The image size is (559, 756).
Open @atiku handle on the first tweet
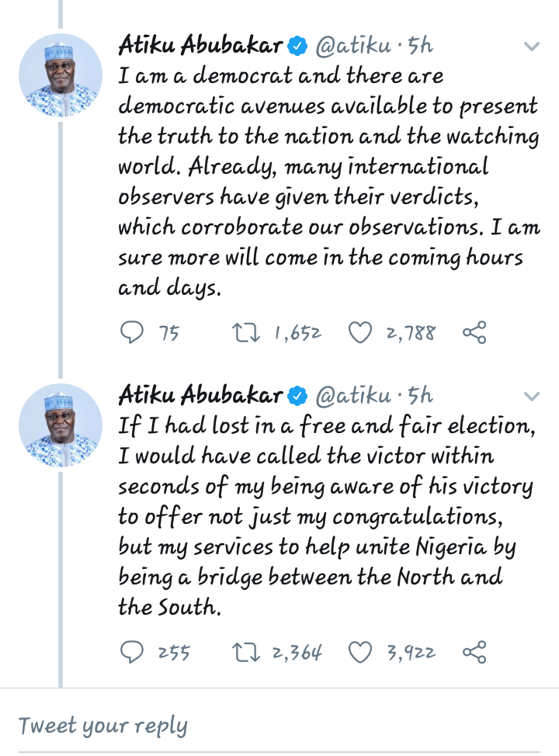click(352, 47)
